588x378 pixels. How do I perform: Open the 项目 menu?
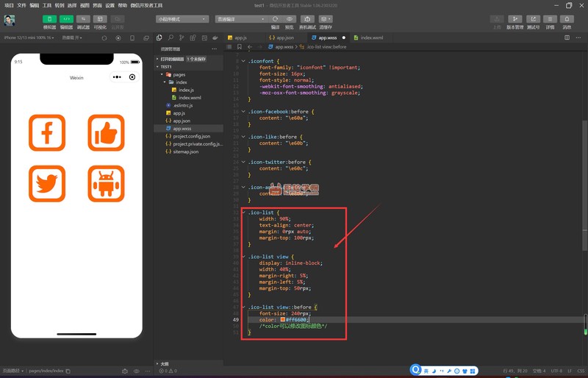9,5
